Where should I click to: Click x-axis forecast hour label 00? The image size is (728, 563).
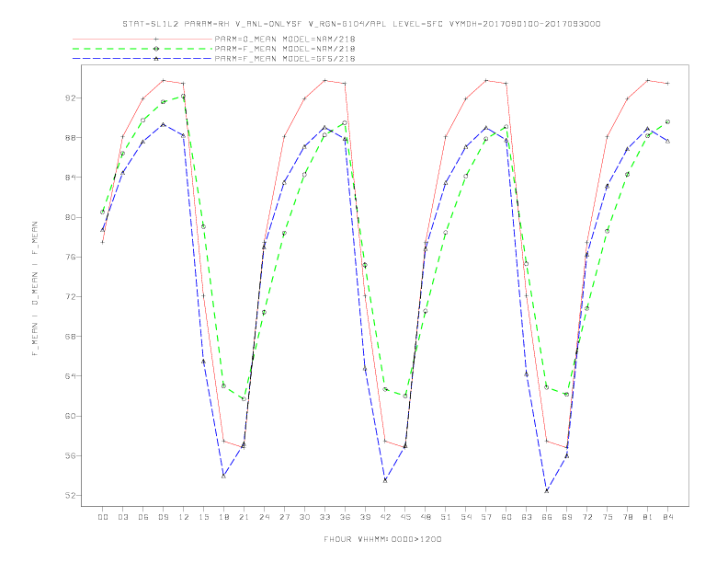(103, 517)
